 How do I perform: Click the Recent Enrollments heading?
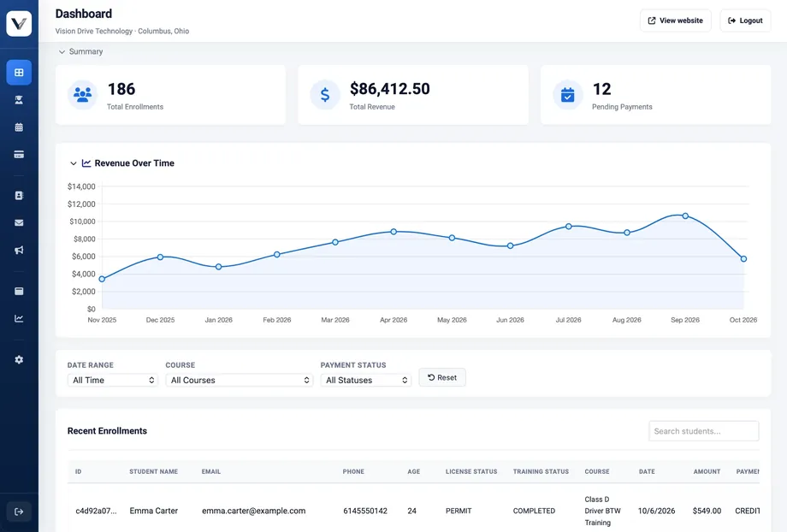[x=107, y=431]
